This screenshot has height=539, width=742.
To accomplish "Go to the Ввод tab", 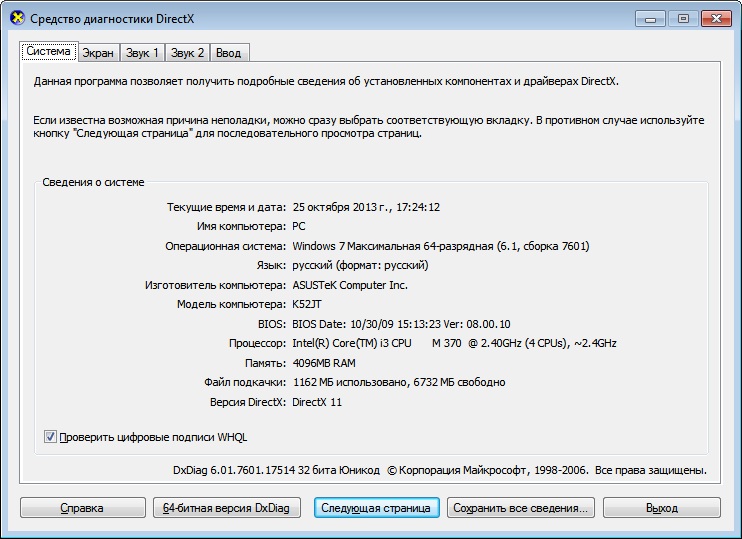I will [230, 53].
